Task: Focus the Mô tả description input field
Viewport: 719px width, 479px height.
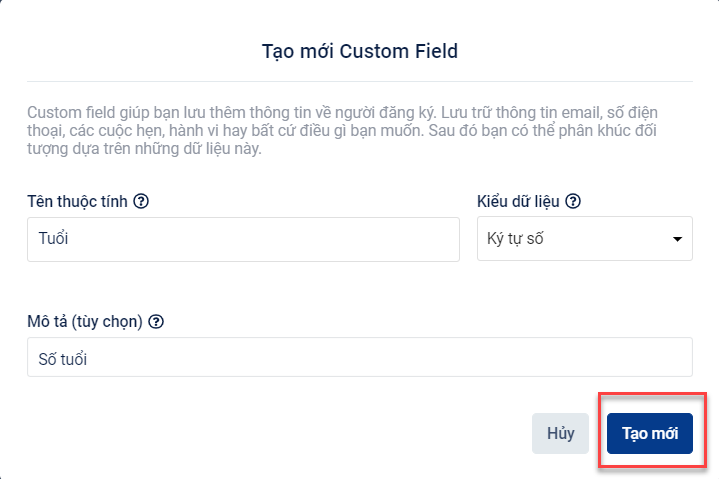Action: pyautogui.click(x=359, y=357)
